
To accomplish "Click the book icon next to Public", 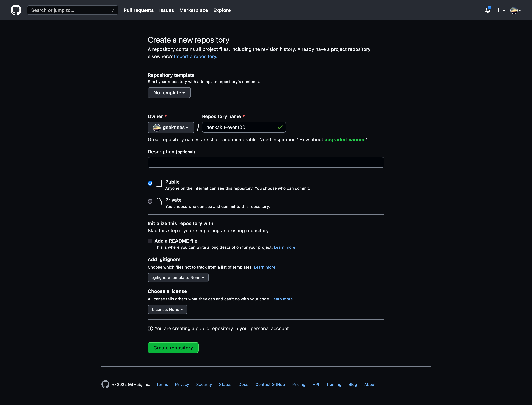I will pos(159,183).
